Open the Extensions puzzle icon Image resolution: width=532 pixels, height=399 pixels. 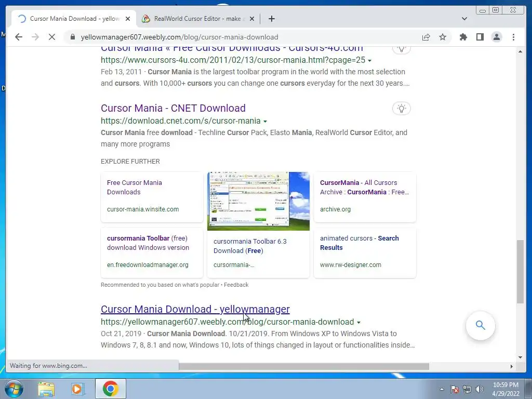click(463, 37)
